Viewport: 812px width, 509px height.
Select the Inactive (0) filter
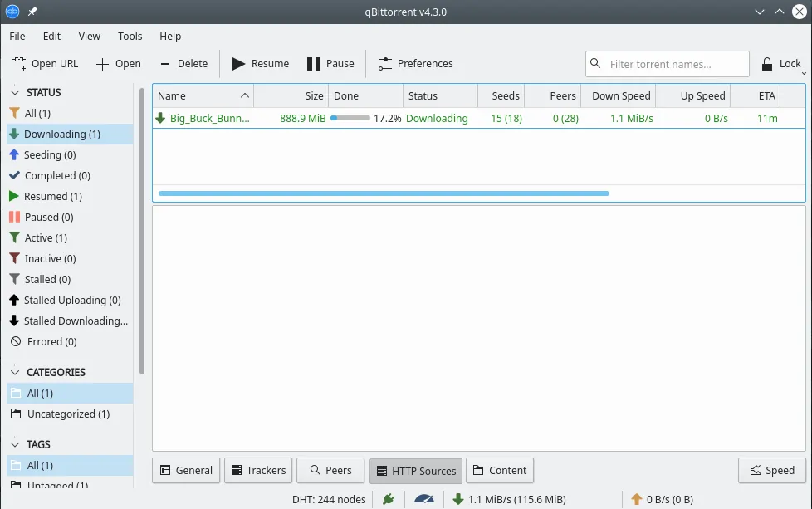(70, 258)
